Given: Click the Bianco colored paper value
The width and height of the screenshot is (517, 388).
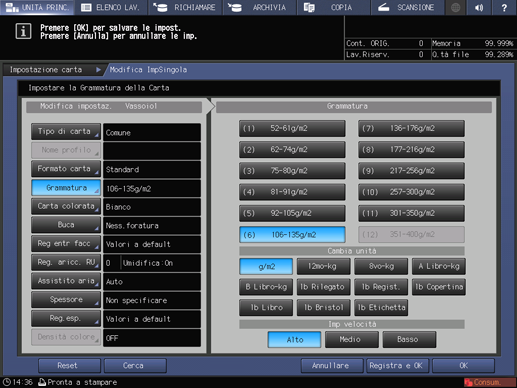Looking at the screenshot, I should point(152,207).
